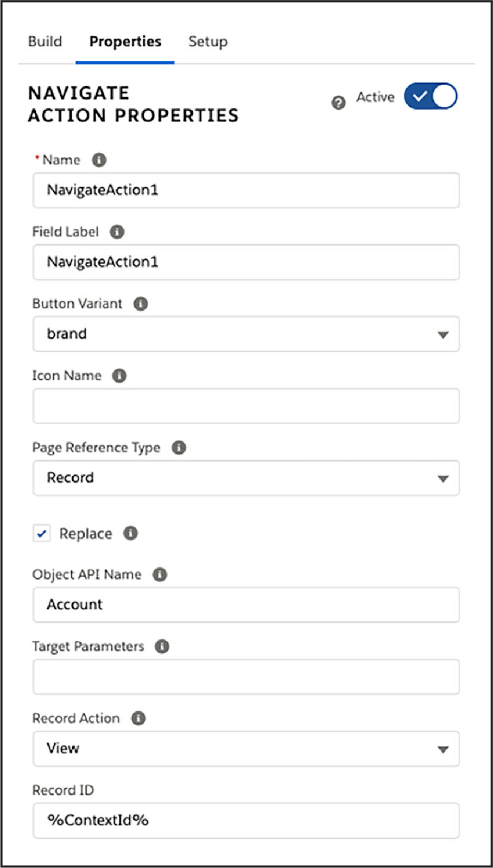This screenshot has width=493, height=868.
Task: Expand the Page Reference Type dropdown
Action: 444,478
